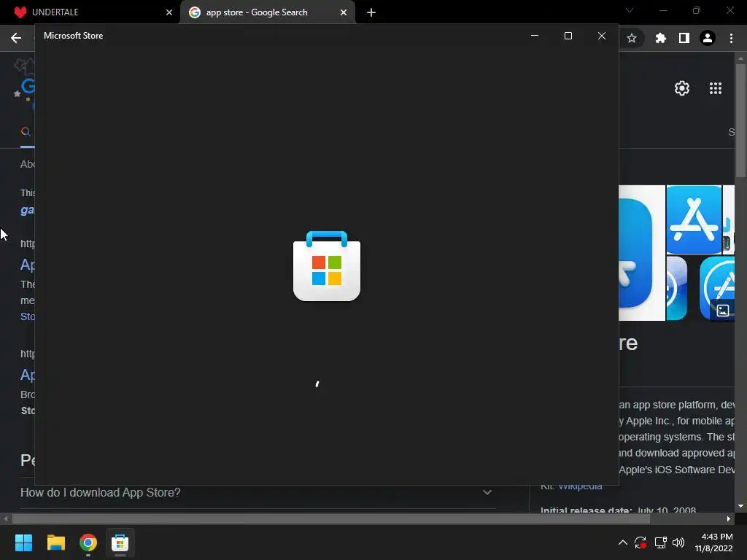Open the Chrome tab search chevron

tap(630, 10)
